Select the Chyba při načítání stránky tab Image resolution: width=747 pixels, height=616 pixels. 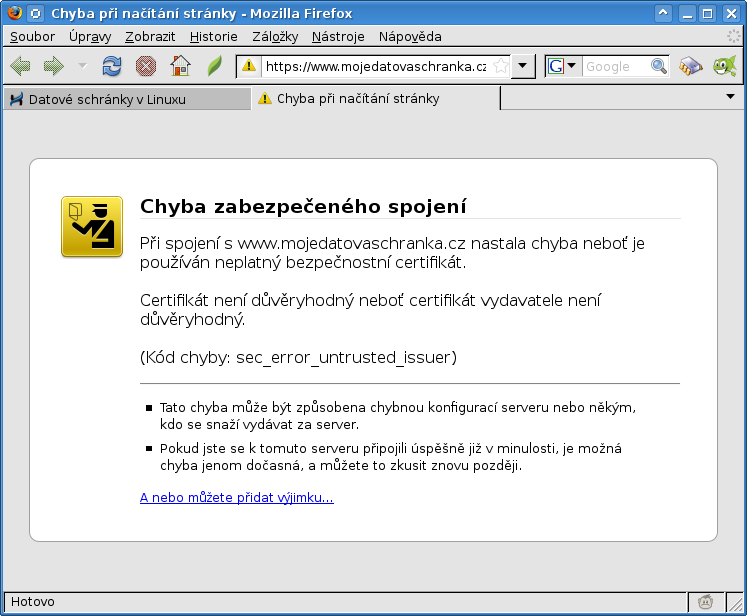(x=375, y=99)
